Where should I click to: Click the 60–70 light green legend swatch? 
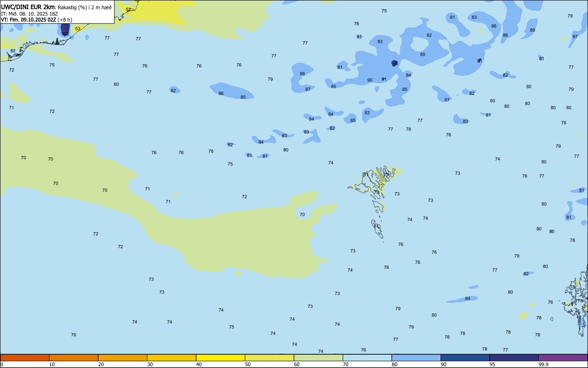click(x=318, y=357)
